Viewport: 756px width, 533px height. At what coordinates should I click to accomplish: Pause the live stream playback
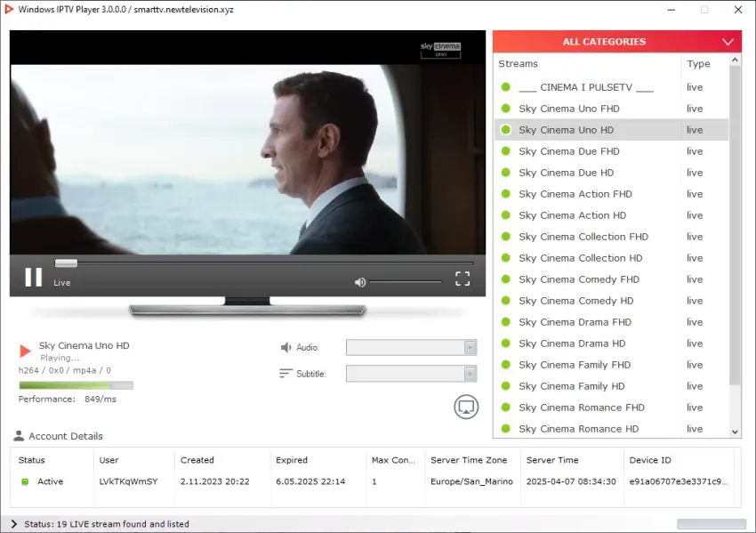tap(34, 278)
